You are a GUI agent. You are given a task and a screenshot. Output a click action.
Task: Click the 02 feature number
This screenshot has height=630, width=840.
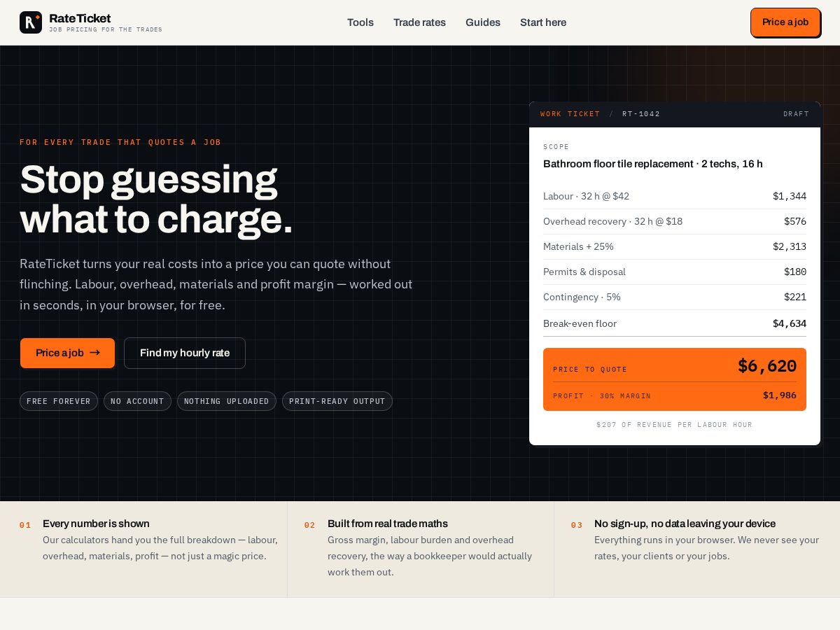click(310, 525)
